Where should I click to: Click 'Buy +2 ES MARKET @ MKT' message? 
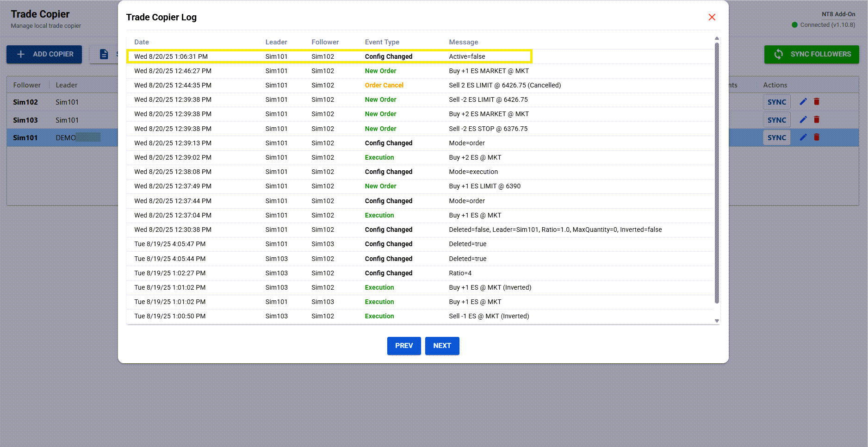point(489,114)
